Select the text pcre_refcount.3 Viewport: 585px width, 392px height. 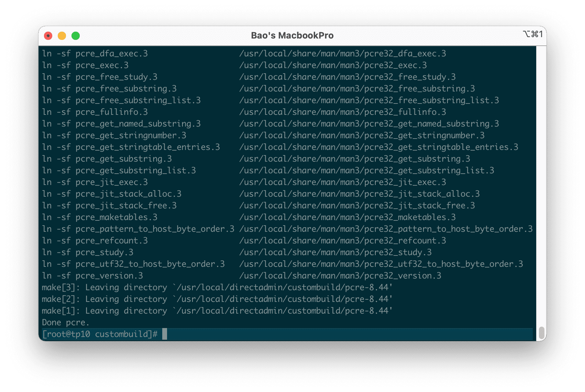point(112,240)
